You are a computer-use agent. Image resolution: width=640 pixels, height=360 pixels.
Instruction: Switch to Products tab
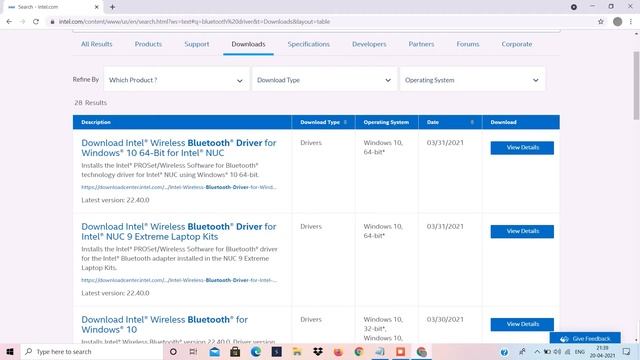(x=148, y=44)
